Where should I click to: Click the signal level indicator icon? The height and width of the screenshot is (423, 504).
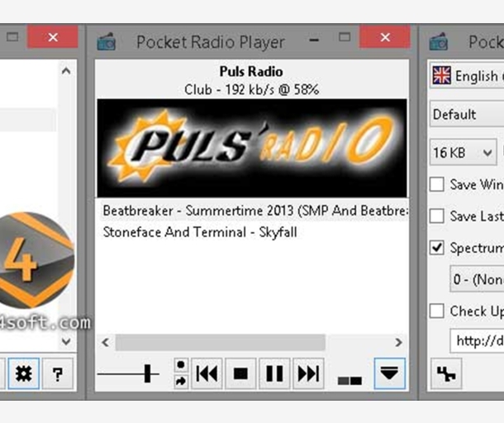click(350, 379)
